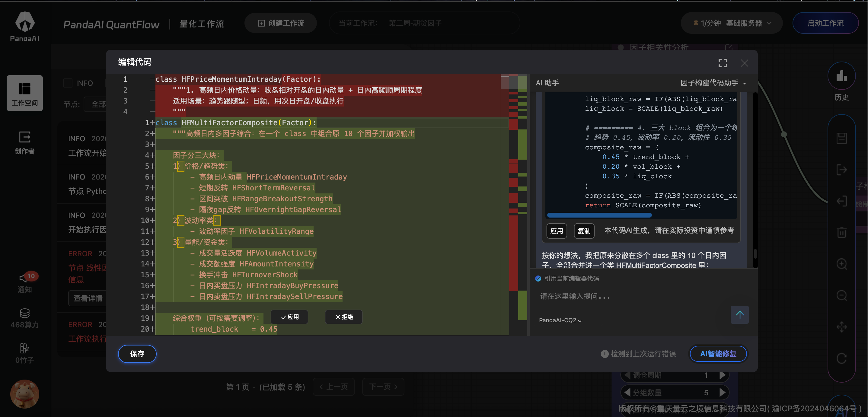Viewport: 868px width, 417px height.
Task: Click the 下一页 next page button
Action: coord(383,387)
